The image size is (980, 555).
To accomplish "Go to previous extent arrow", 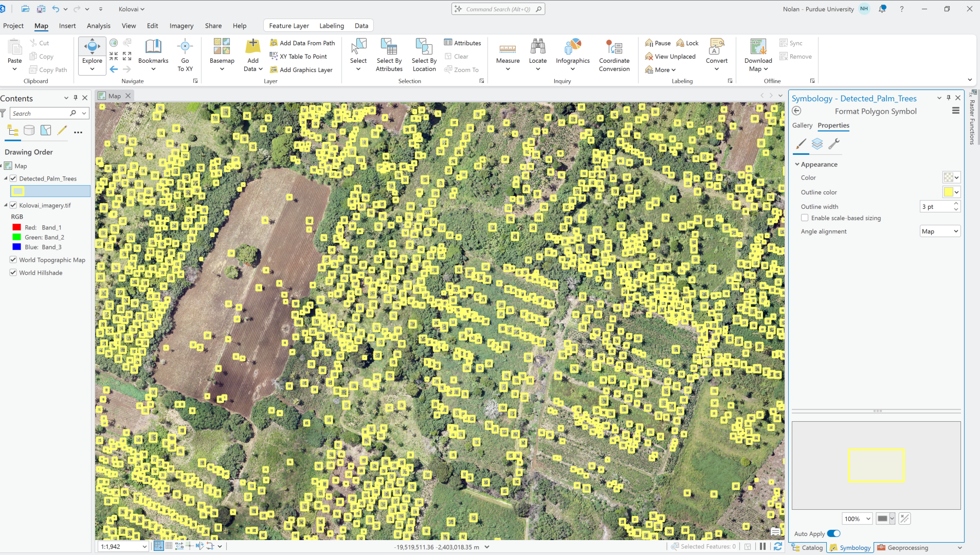I will pos(114,69).
